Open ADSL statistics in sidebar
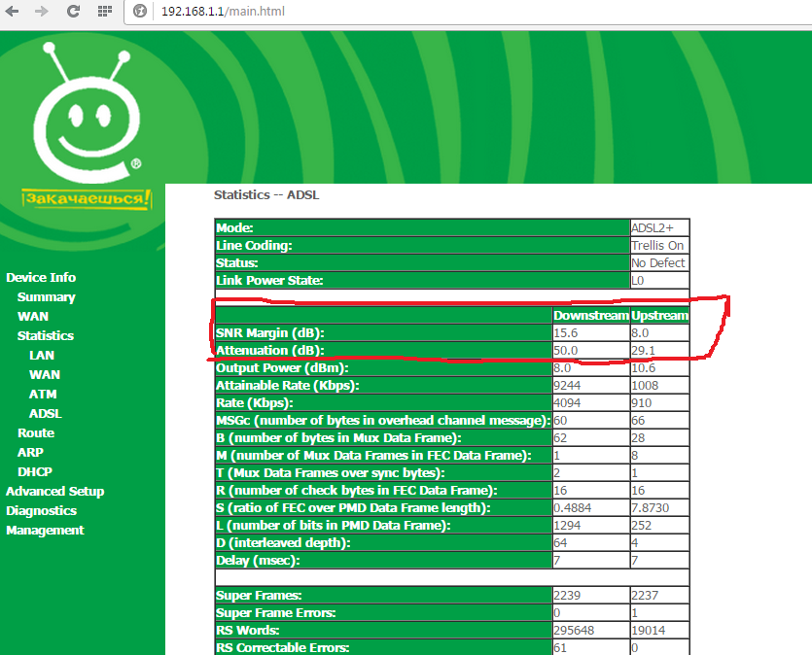This screenshot has width=812, height=655. 45,413
